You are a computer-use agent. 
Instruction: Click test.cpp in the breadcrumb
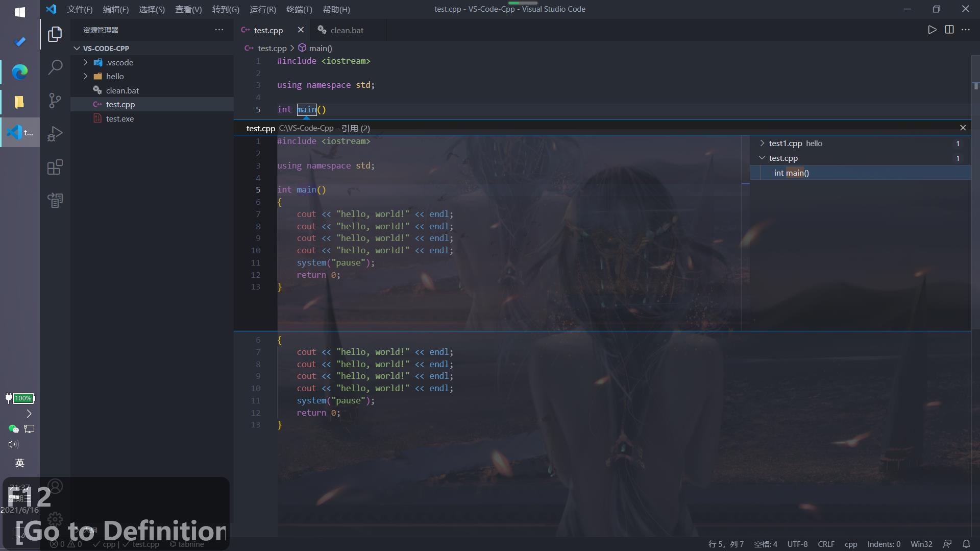[272, 48]
